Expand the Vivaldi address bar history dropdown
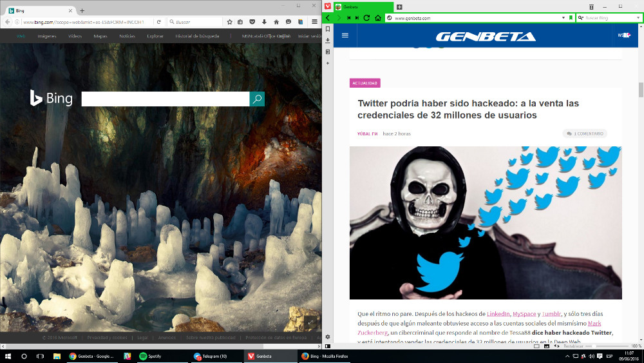This screenshot has width=644, height=363. pos(563,17)
